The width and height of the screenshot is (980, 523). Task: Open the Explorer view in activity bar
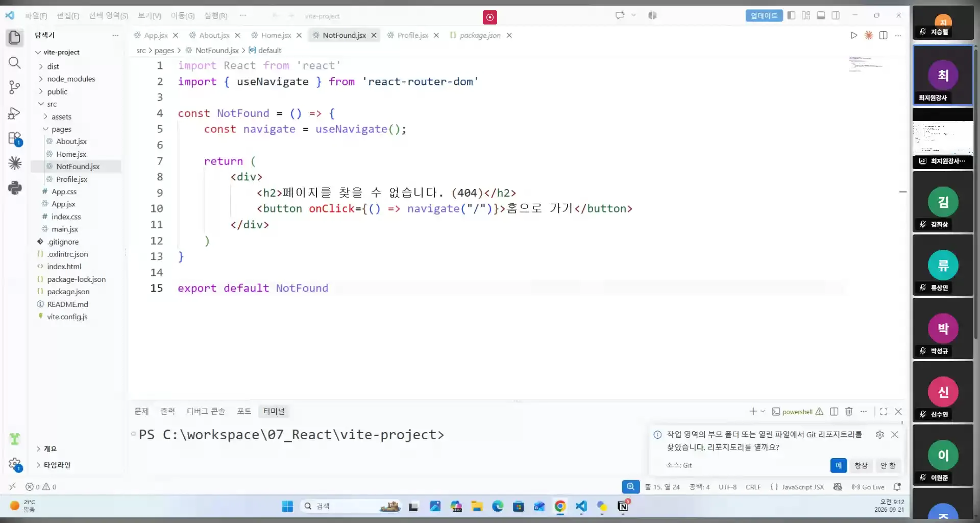15,37
